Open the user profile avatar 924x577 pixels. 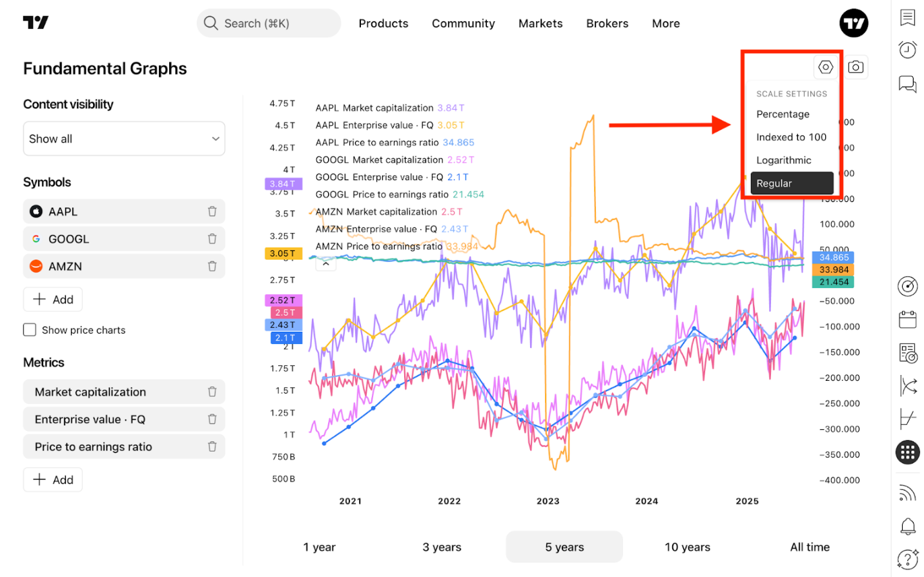pos(854,23)
